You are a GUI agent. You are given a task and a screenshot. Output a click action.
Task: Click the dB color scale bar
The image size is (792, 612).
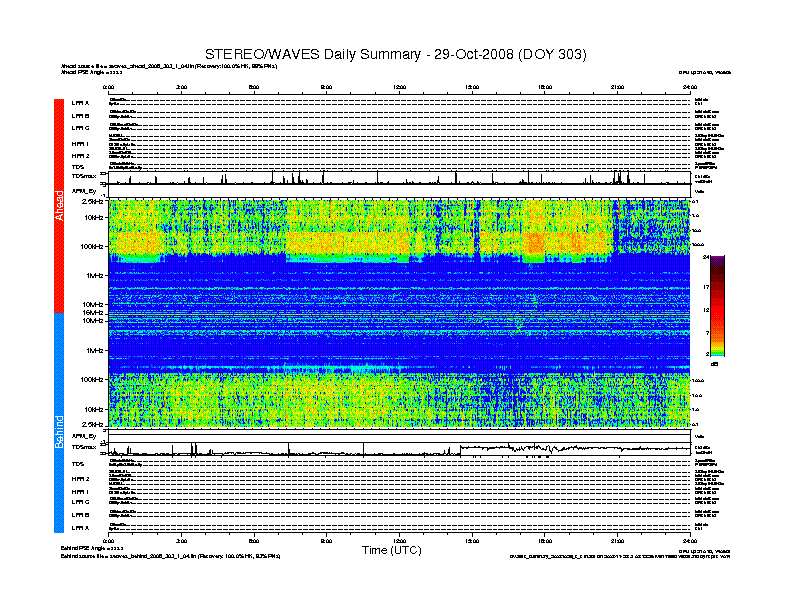[717, 306]
